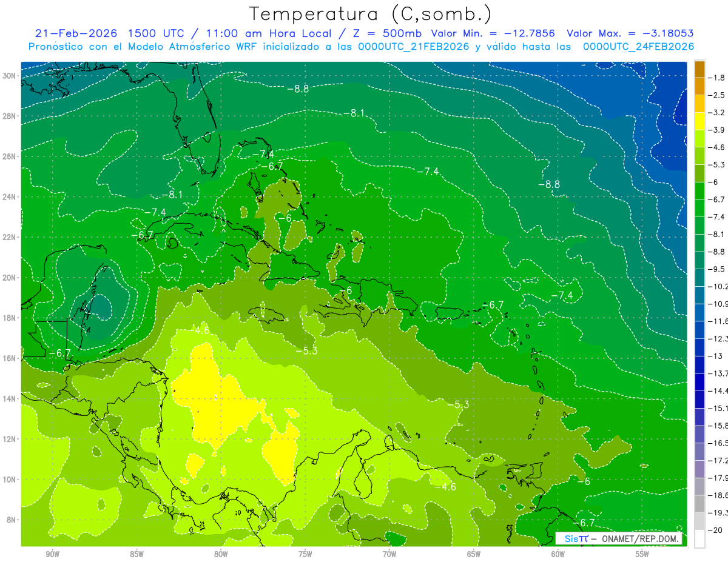Click the -20 label on the color bar

coord(716,530)
